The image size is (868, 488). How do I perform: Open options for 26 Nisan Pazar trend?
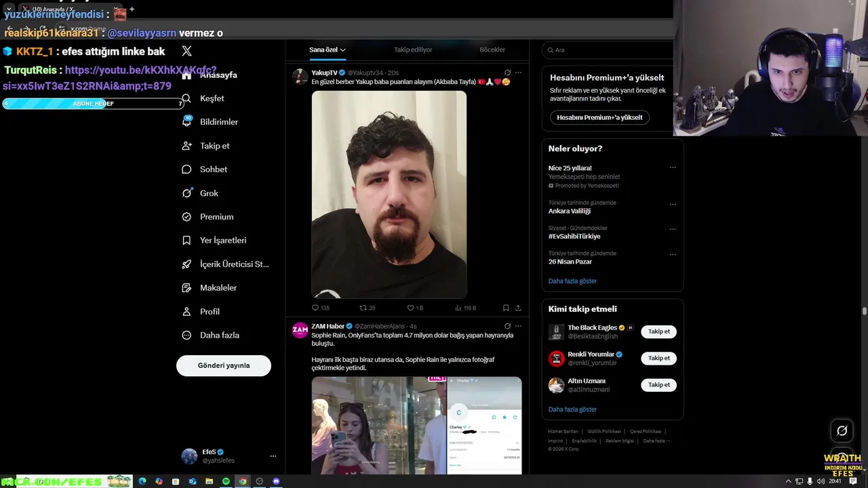[673, 254]
